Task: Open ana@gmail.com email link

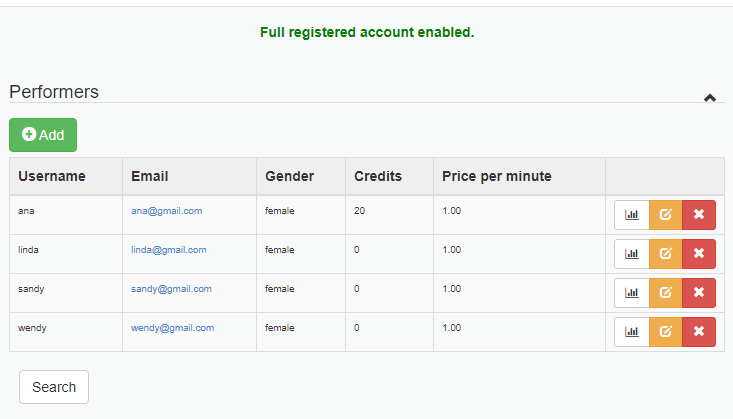Action: point(166,211)
